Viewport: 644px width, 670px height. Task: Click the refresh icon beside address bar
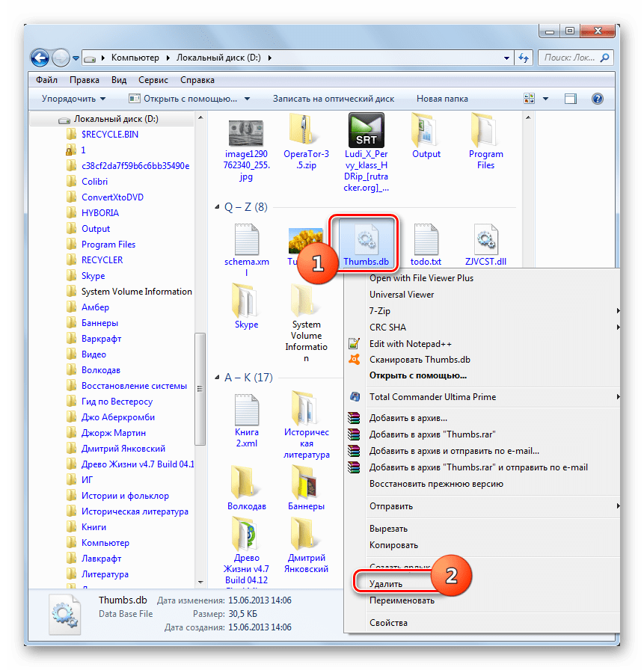pos(524,57)
